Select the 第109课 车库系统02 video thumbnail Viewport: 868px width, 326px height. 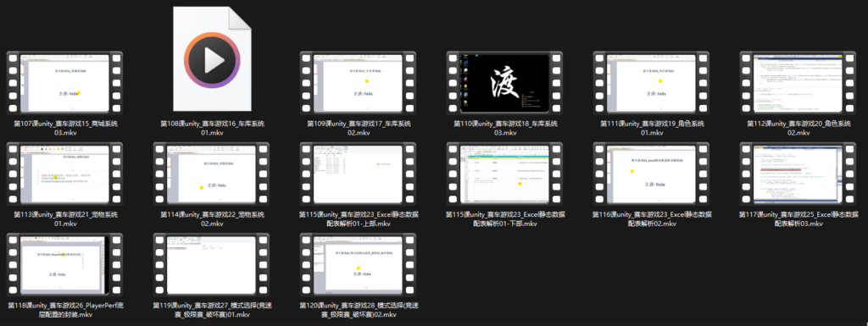359,83
